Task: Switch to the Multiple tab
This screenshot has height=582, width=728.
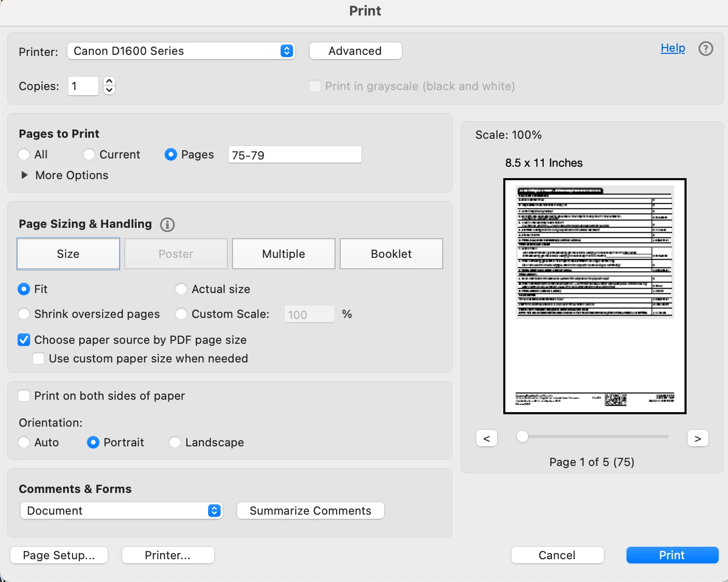Action: [x=284, y=254]
